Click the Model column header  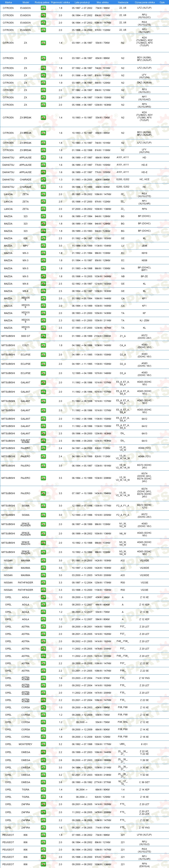pyautogui.click(x=26, y=2)
